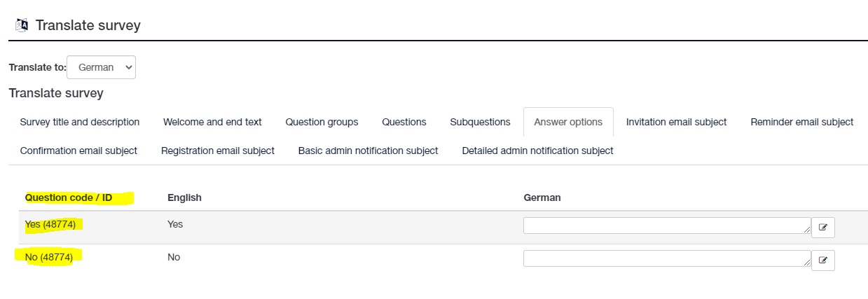Click the German column header
The width and height of the screenshot is (868, 299).
[542, 197]
